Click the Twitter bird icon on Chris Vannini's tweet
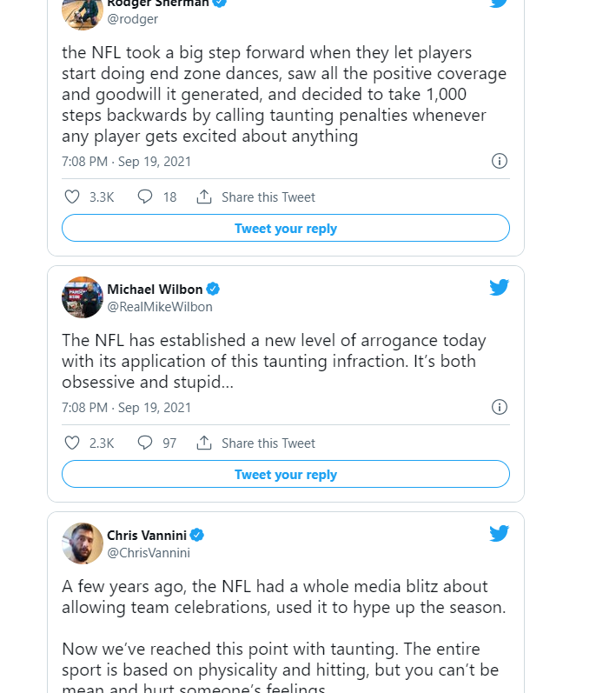The image size is (616, 693). [x=499, y=534]
